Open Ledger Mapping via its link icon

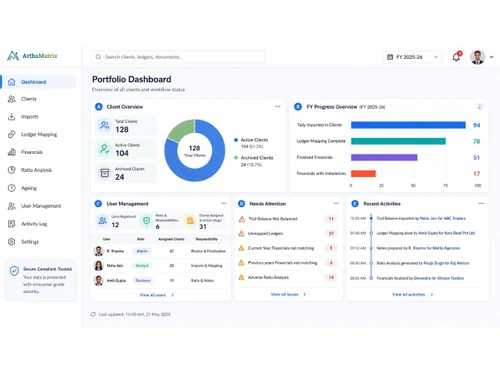tap(12, 134)
